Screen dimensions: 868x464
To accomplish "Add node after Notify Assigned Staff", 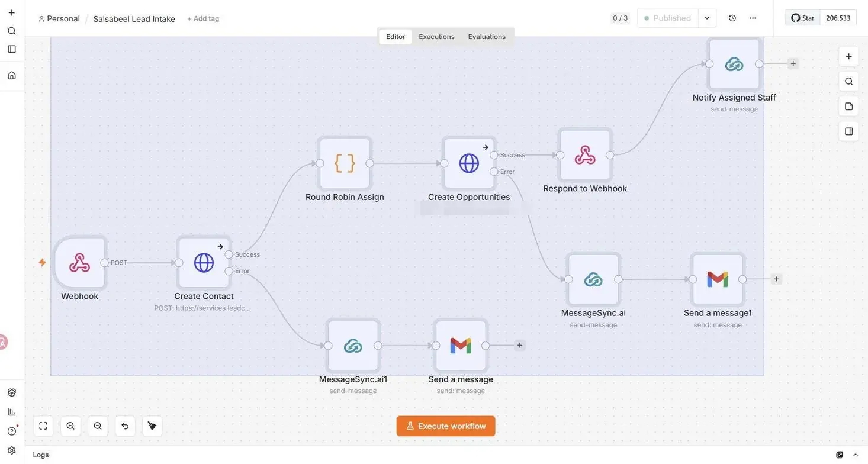I will click(793, 64).
